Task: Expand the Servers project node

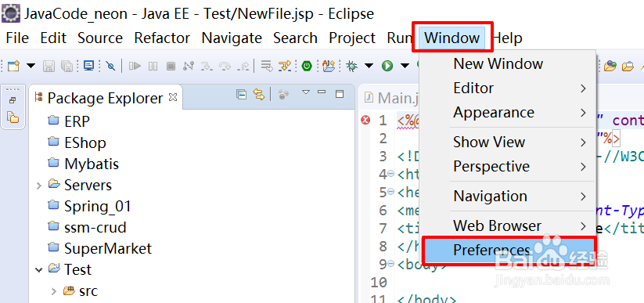Action: [39, 186]
